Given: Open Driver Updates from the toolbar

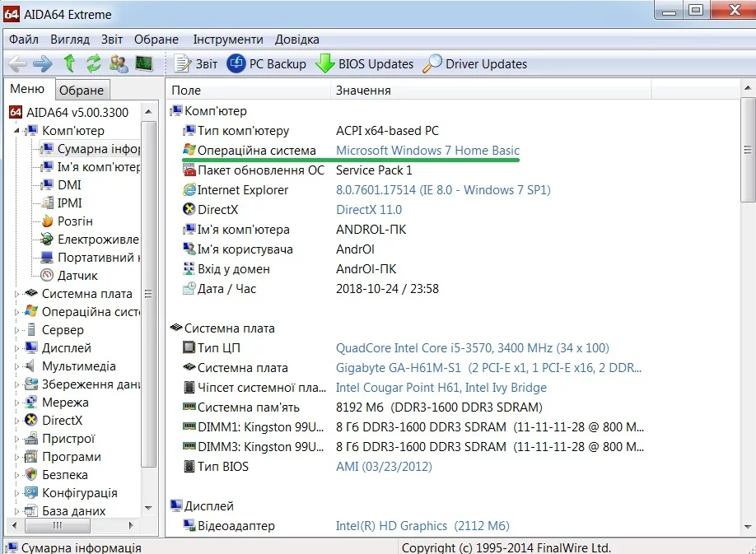Looking at the screenshot, I should (475, 63).
